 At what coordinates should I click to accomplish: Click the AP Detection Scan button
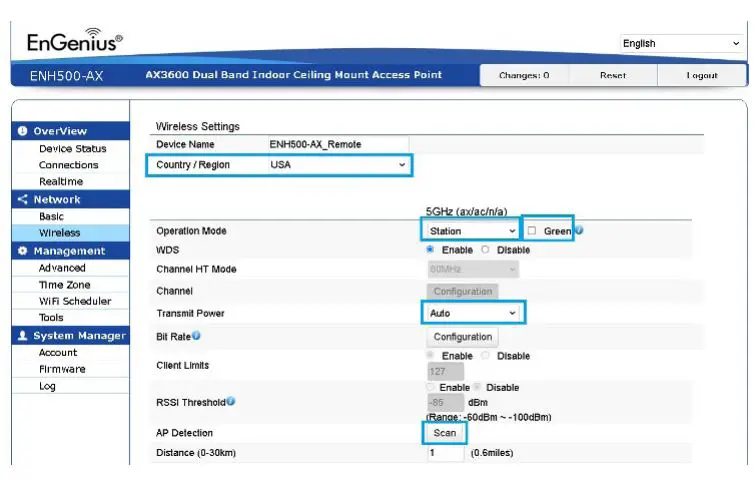[444, 433]
